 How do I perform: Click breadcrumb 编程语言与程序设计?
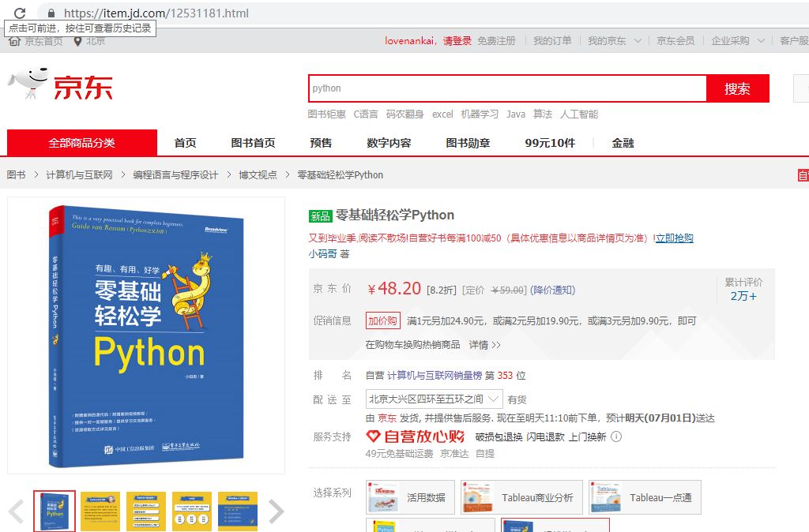click(x=175, y=174)
